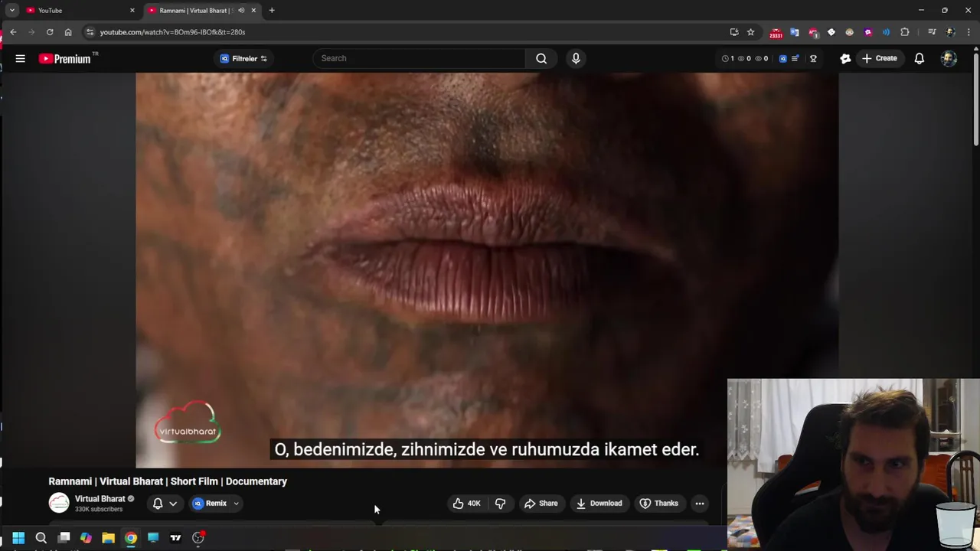Open TradingView from taskbar
This screenshot has width=980, height=551.
click(x=175, y=538)
